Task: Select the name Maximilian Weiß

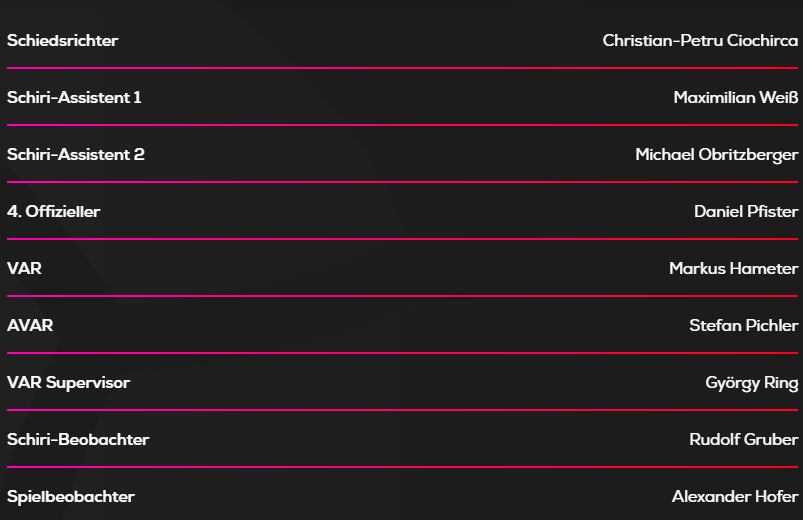Action: pos(736,98)
